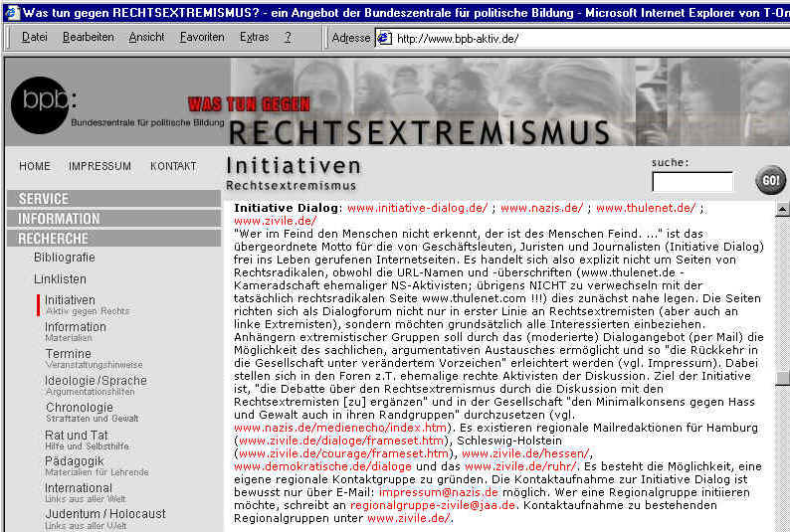790x532 pixels.
Task: Open www.zivile.de/courage/frameset.htm link
Action: (x=343, y=453)
